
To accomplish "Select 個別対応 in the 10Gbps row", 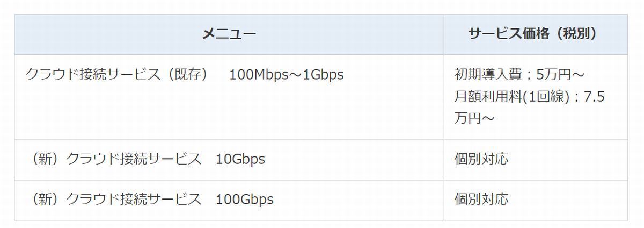I will (x=481, y=159).
